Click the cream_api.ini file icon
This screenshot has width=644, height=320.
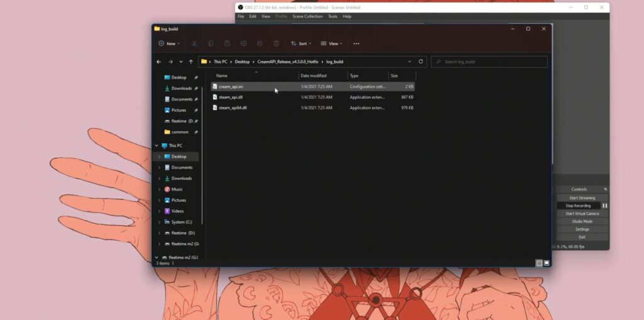point(215,87)
